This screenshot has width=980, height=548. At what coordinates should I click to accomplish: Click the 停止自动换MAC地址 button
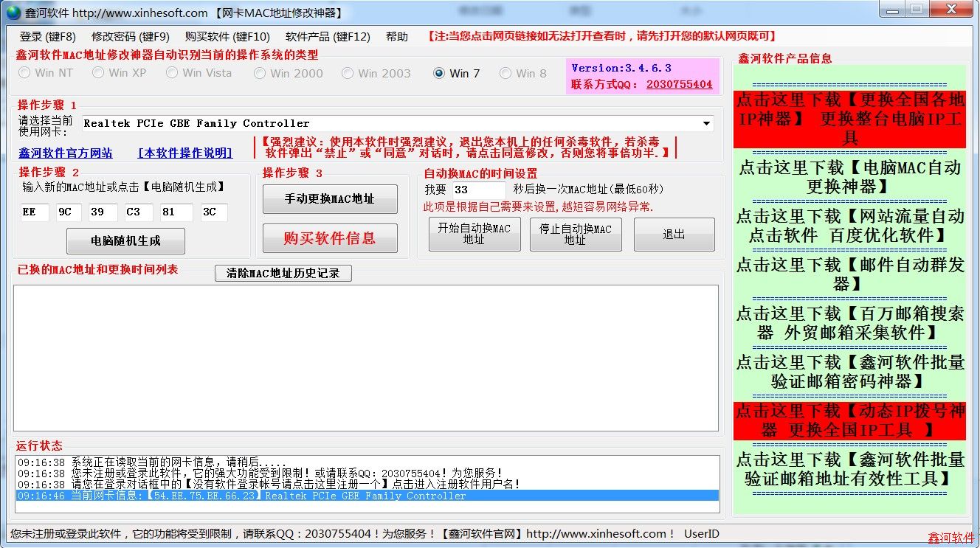(576, 234)
